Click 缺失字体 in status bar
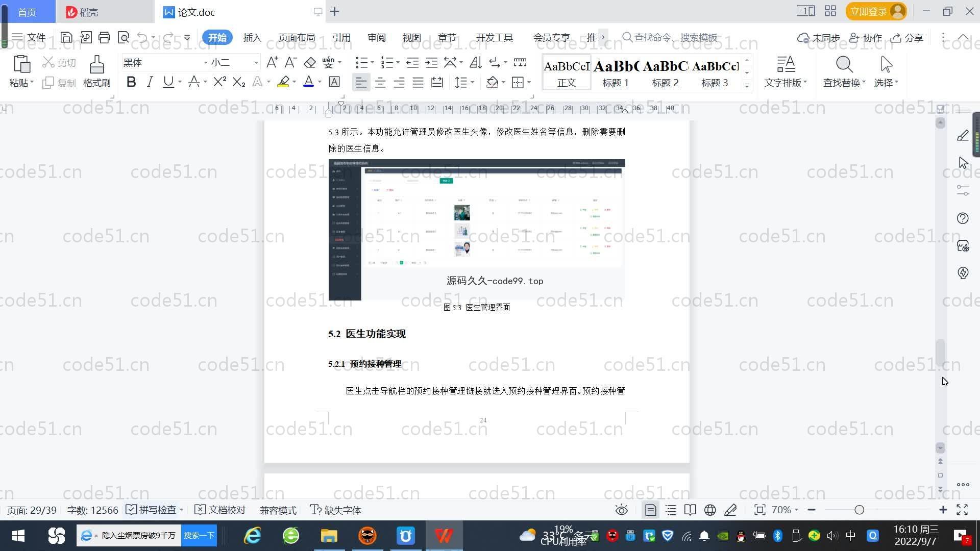Screen dimensions: 980x551 coord(336,510)
